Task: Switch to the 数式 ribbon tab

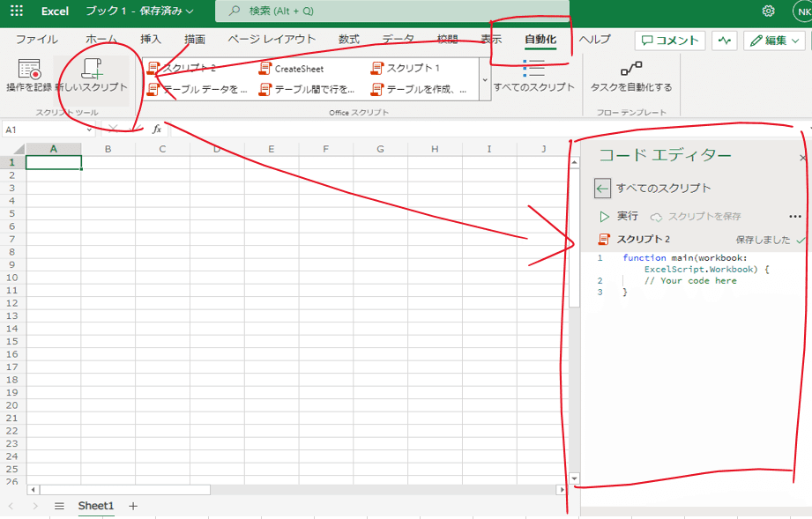Action: point(348,40)
